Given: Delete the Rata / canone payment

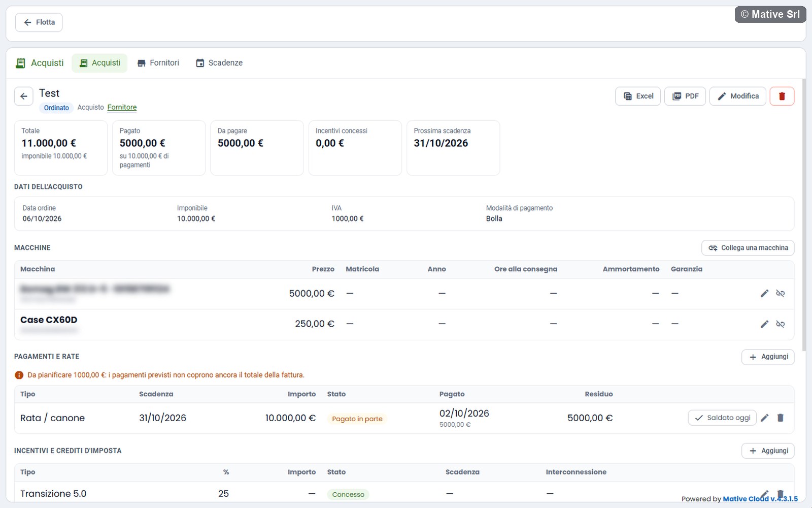Looking at the screenshot, I should (x=781, y=418).
